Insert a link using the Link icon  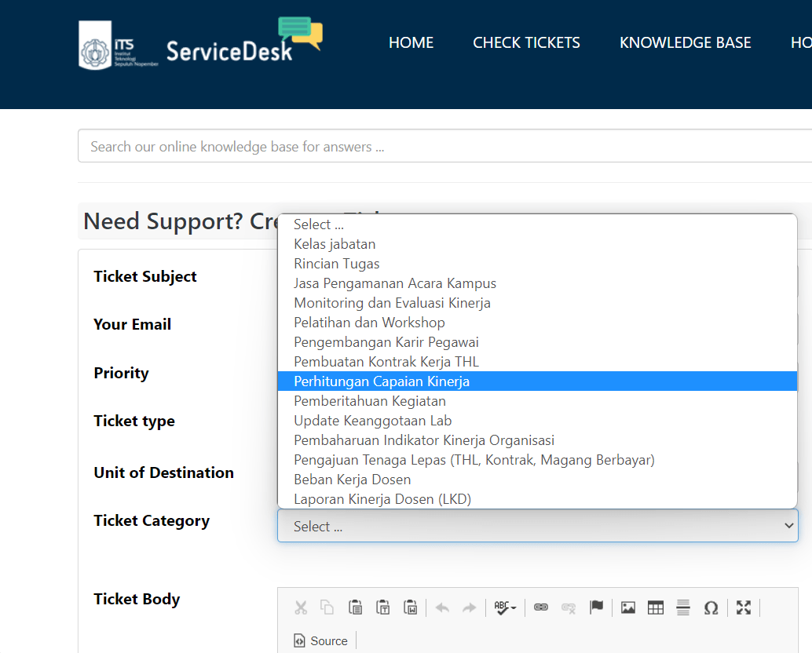pyautogui.click(x=540, y=607)
